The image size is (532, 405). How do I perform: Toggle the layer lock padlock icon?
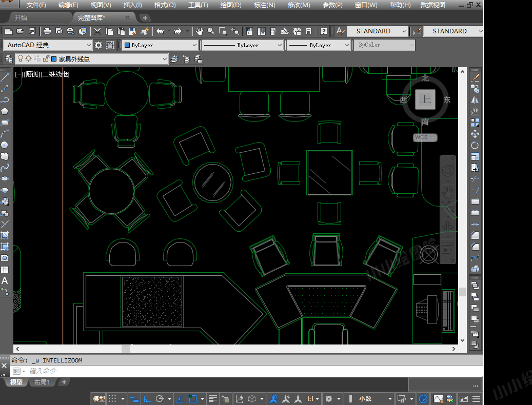tap(46, 59)
